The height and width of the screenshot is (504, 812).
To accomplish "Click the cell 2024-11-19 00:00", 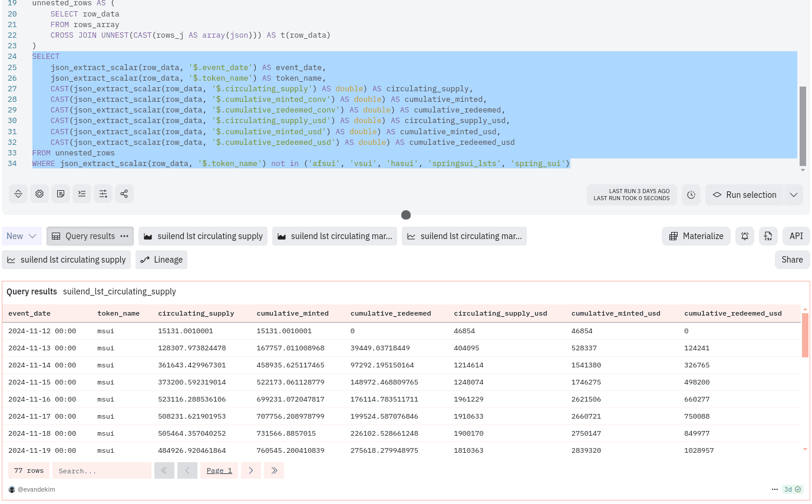I will [x=42, y=450].
